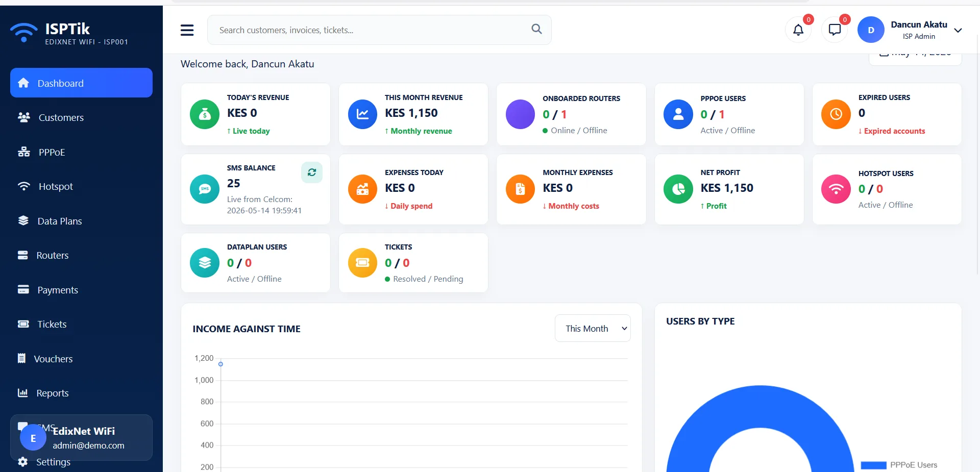Click the search customers input field
The height and width of the screenshot is (472, 980).
click(x=379, y=30)
